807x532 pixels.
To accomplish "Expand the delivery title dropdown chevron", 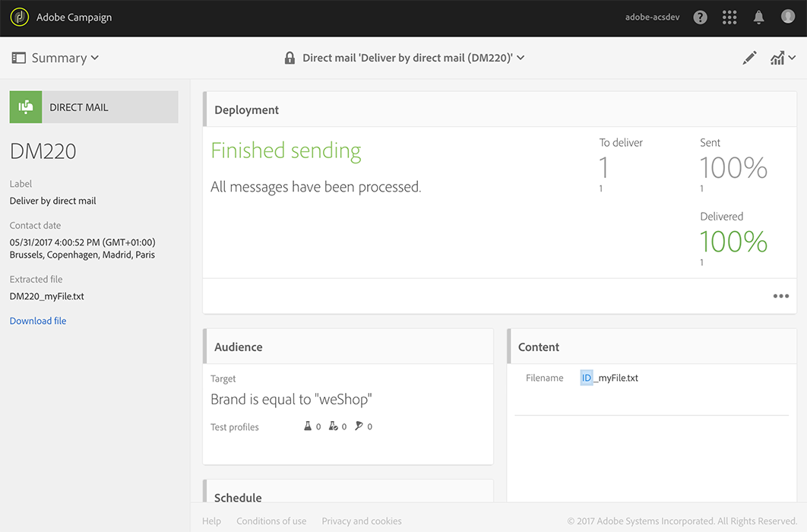I will (521, 58).
